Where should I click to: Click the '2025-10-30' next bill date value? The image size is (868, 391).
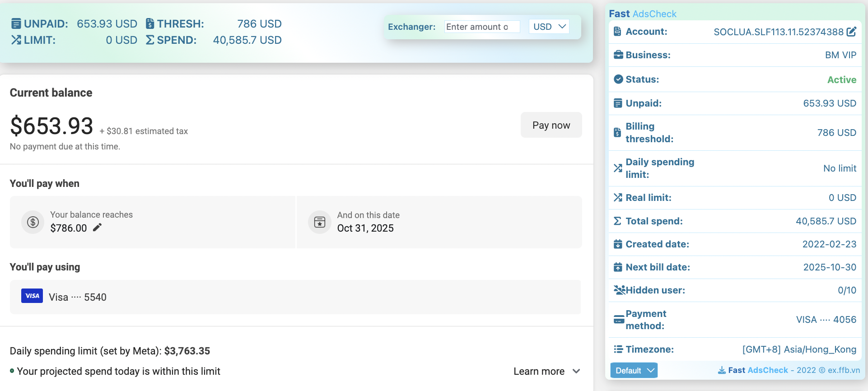(830, 267)
